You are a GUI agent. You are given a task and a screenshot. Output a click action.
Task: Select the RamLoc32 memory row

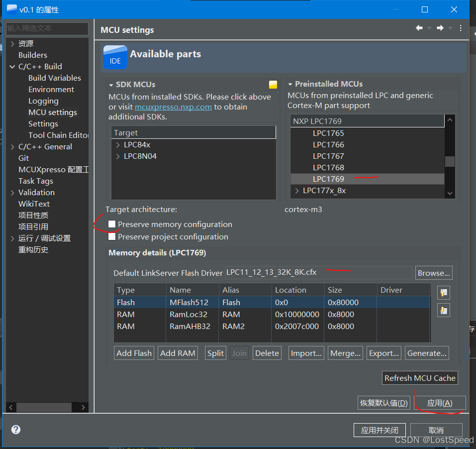(272, 315)
